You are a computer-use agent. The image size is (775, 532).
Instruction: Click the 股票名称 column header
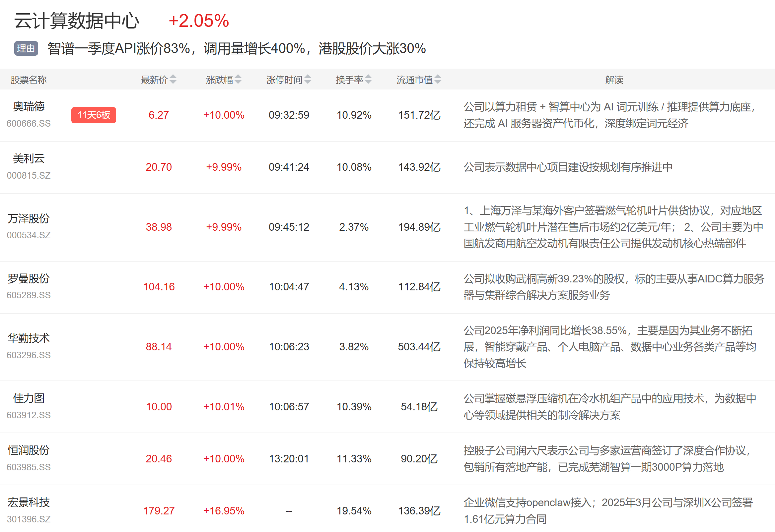point(29,80)
